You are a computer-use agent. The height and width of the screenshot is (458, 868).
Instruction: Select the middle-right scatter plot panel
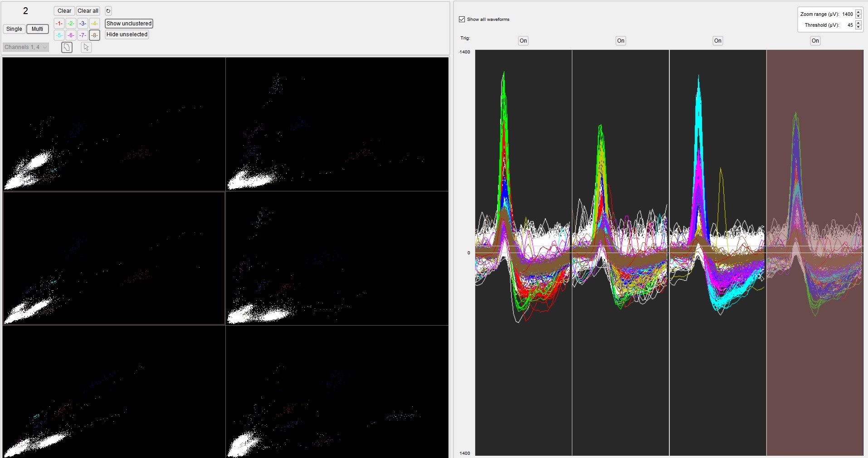pyautogui.click(x=337, y=258)
